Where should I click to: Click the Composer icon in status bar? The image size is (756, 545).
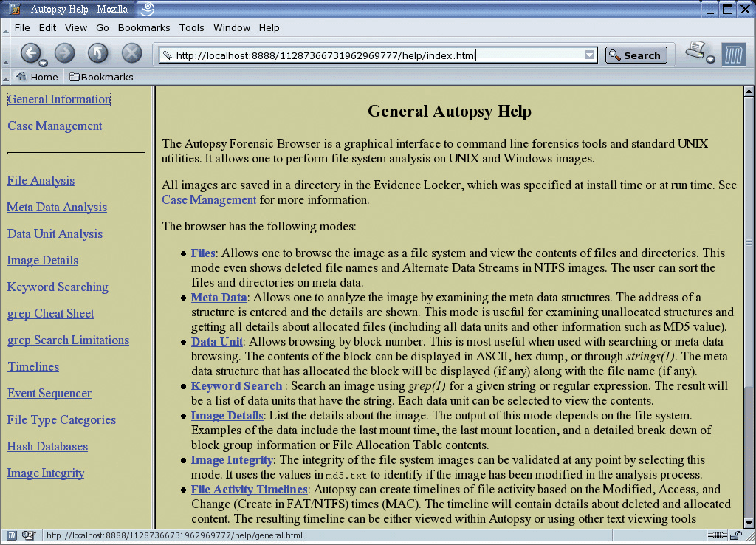pos(29,535)
